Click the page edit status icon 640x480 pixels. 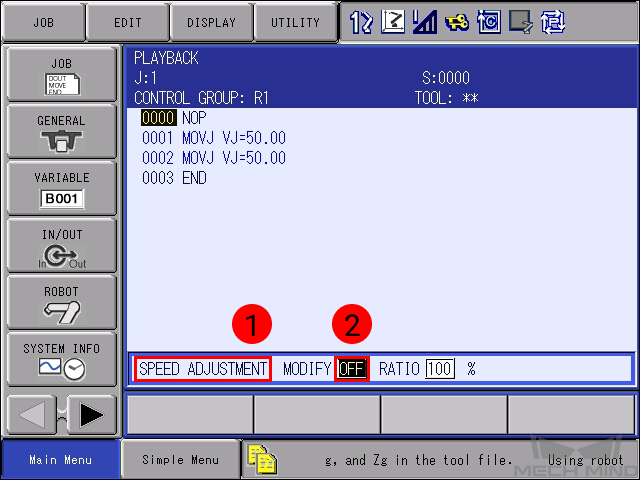521,22
